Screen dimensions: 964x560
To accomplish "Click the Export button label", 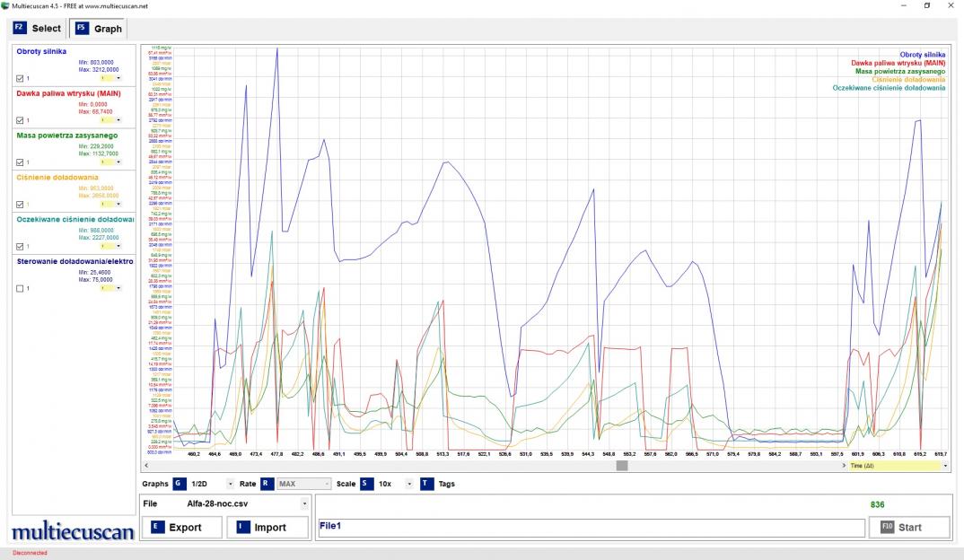I will (x=185, y=527).
